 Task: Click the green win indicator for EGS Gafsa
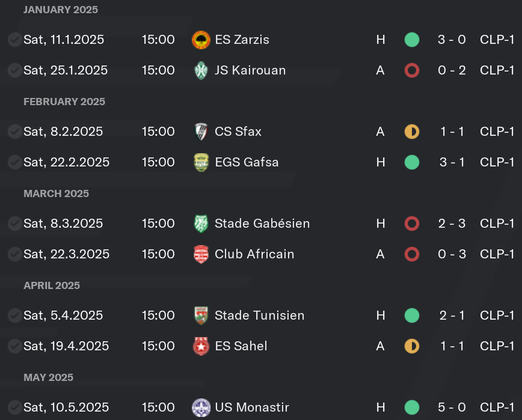click(x=412, y=162)
